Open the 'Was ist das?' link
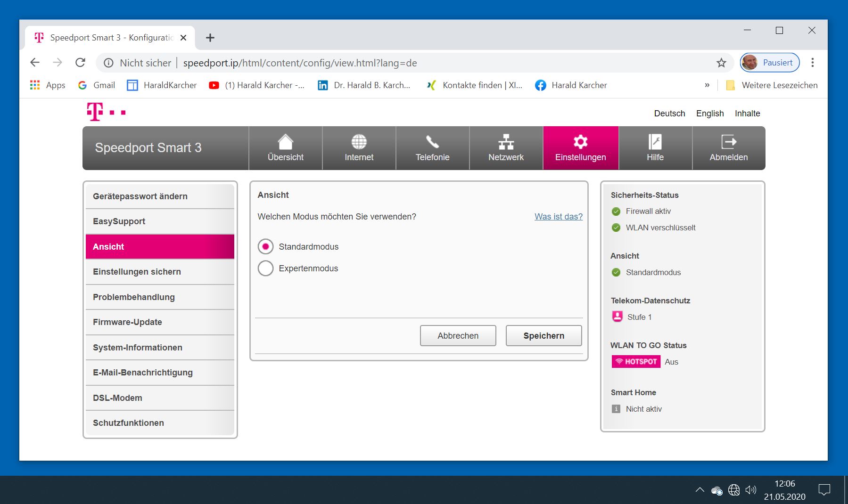Image resolution: width=848 pixels, height=504 pixels. 558,217
